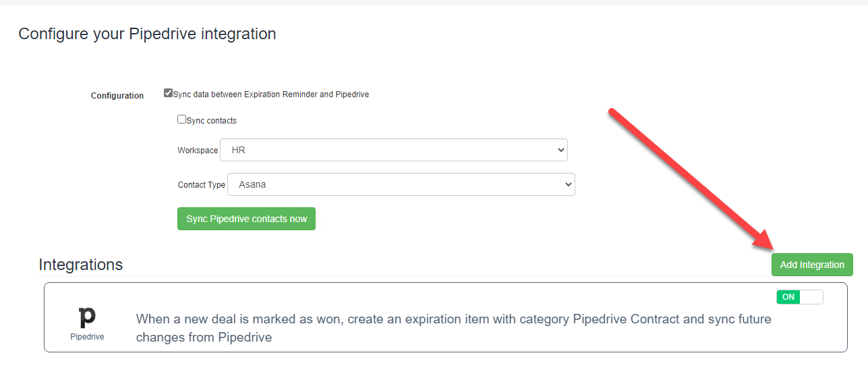The height and width of the screenshot is (374, 868).
Task: Click the Integrations section heading
Action: (81, 265)
